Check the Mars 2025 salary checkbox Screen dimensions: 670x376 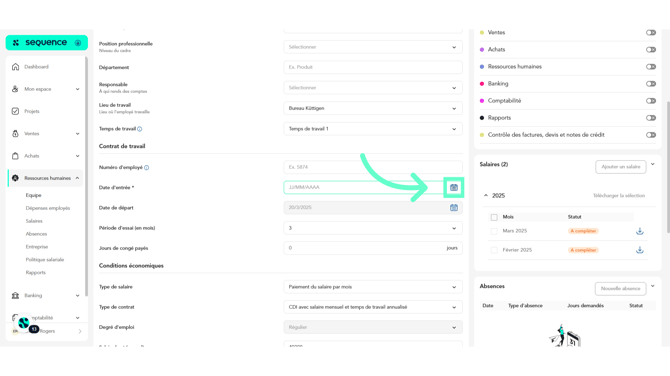[x=494, y=231]
